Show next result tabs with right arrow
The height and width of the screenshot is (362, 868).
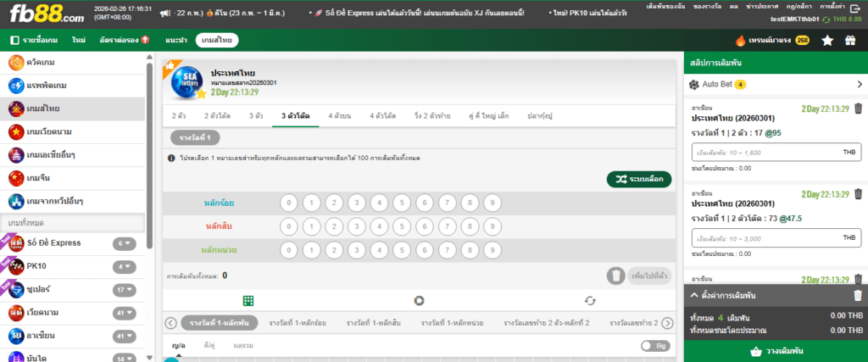pyautogui.click(x=668, y=323)
